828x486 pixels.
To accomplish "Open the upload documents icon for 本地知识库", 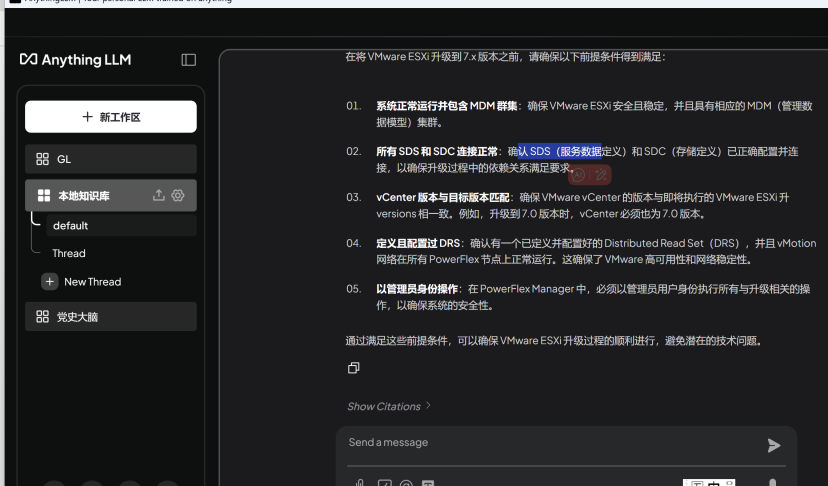I will (158, 195).
